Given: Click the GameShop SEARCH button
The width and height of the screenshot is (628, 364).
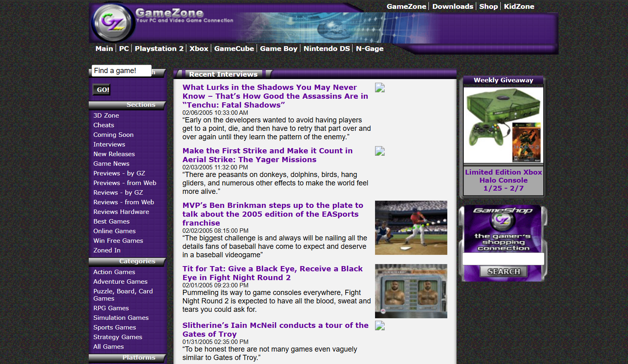Looking at the screenshot, I should tap(504, 272).
